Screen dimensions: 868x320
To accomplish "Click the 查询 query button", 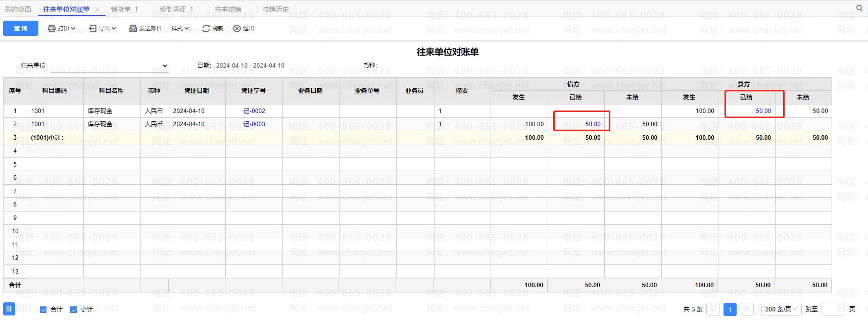I will coord(21,28).
